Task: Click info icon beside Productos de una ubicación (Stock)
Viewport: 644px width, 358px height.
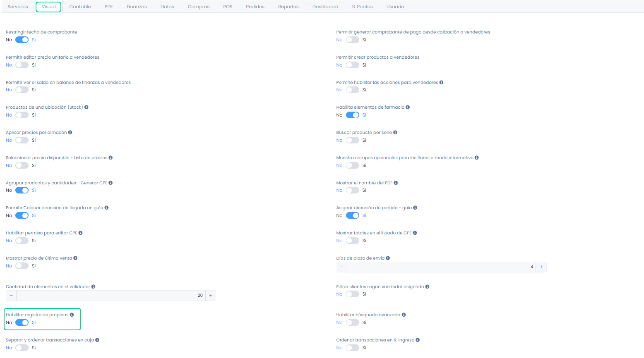Action: (87, 107)
